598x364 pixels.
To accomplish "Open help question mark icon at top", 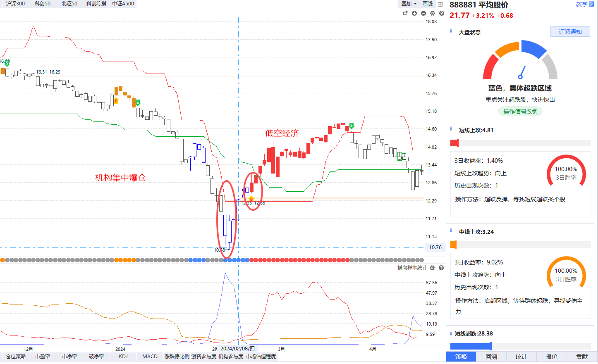I will click(442, 13).
